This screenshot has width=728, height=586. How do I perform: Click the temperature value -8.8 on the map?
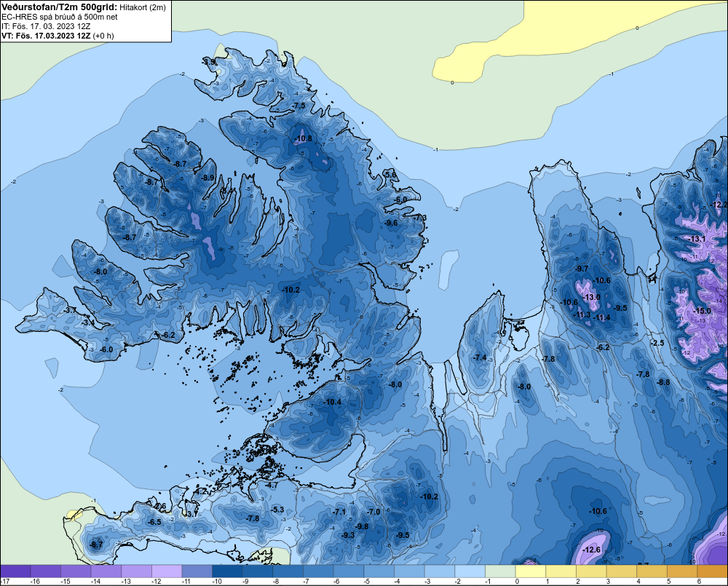(663, 382)
